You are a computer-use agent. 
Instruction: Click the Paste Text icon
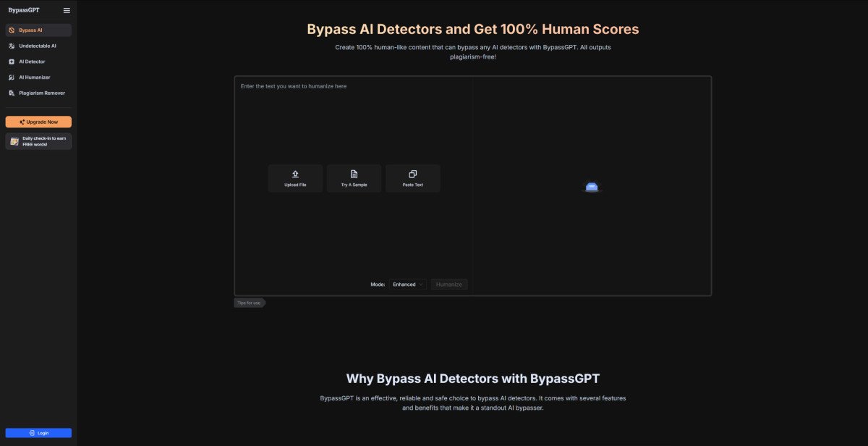point(412,174)
